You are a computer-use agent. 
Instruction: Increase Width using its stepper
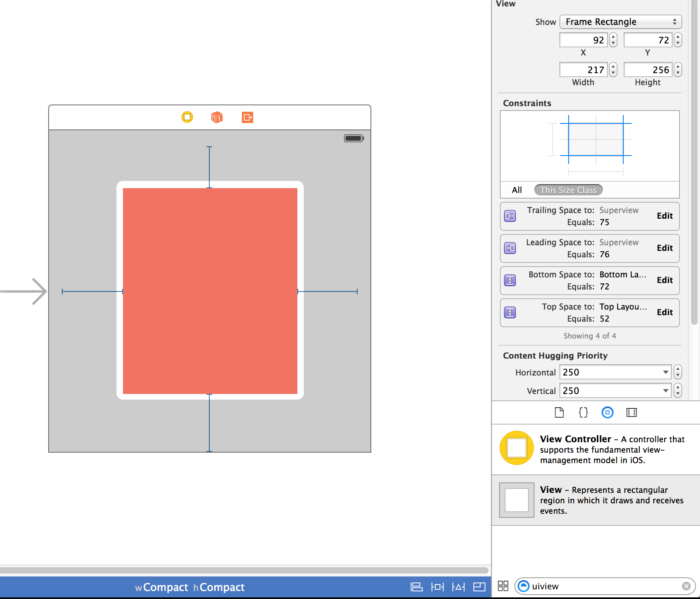pyautogui.click(x=613, y=67)
